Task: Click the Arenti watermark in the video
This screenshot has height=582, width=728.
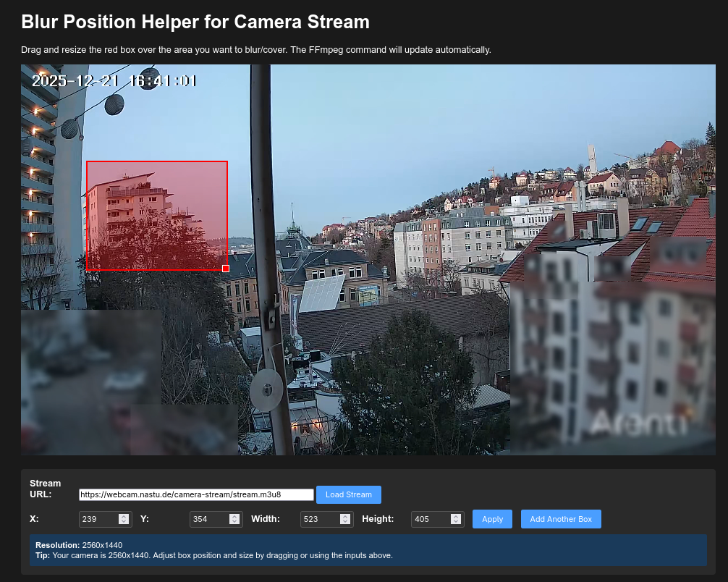Action: tap(638, 423)
